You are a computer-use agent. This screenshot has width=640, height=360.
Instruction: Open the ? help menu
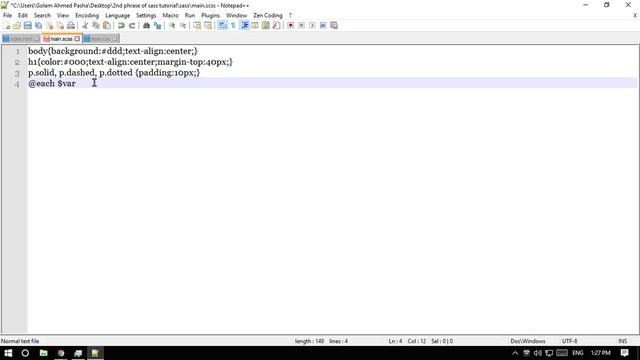[290, 15]
